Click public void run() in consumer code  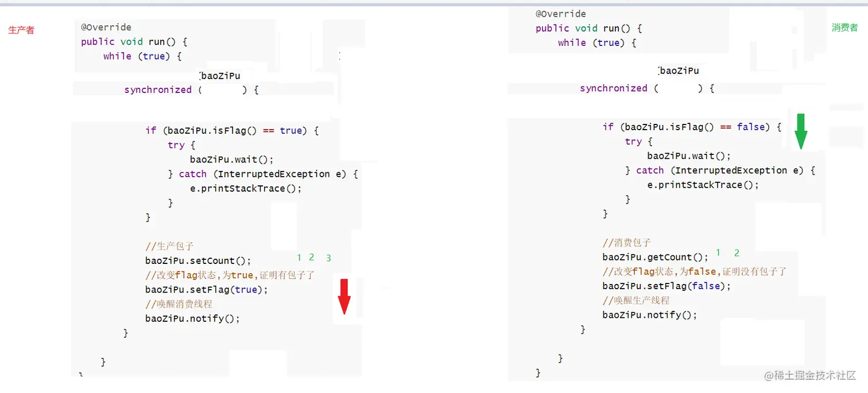click(589, 28)
